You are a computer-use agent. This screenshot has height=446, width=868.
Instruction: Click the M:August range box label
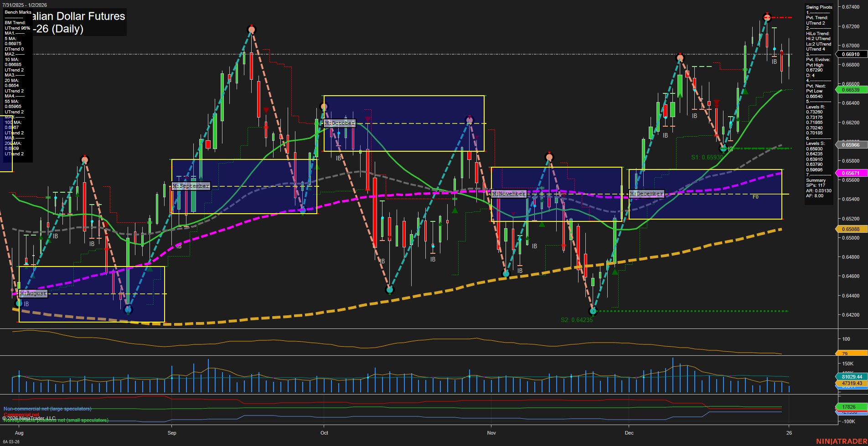click(32, 293)
